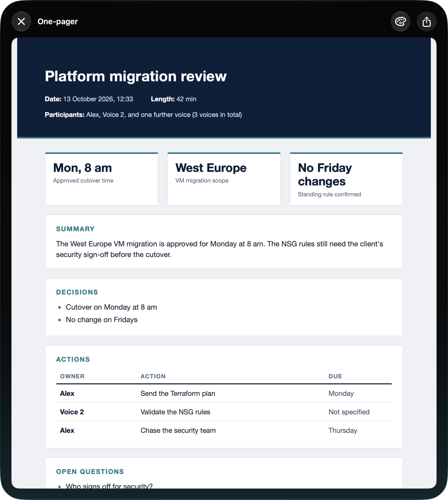448x500 pixels.
Task: Click the Decisions section heading
Action: click(77, 292)
